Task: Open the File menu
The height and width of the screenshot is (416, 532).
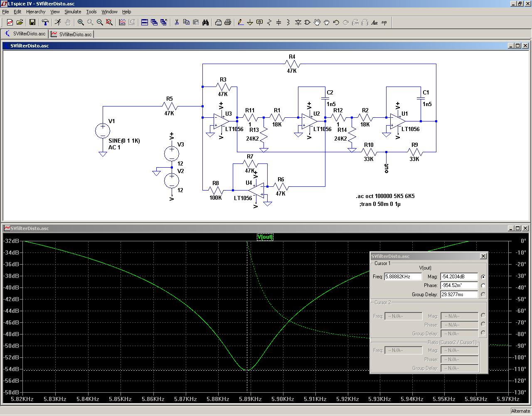Action: (x=5, y=12)
